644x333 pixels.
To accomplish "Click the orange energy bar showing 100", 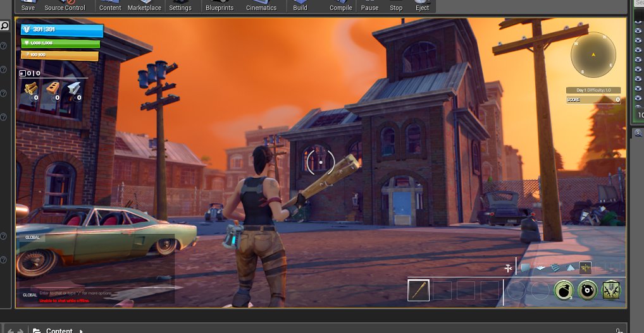I will 59,55.
